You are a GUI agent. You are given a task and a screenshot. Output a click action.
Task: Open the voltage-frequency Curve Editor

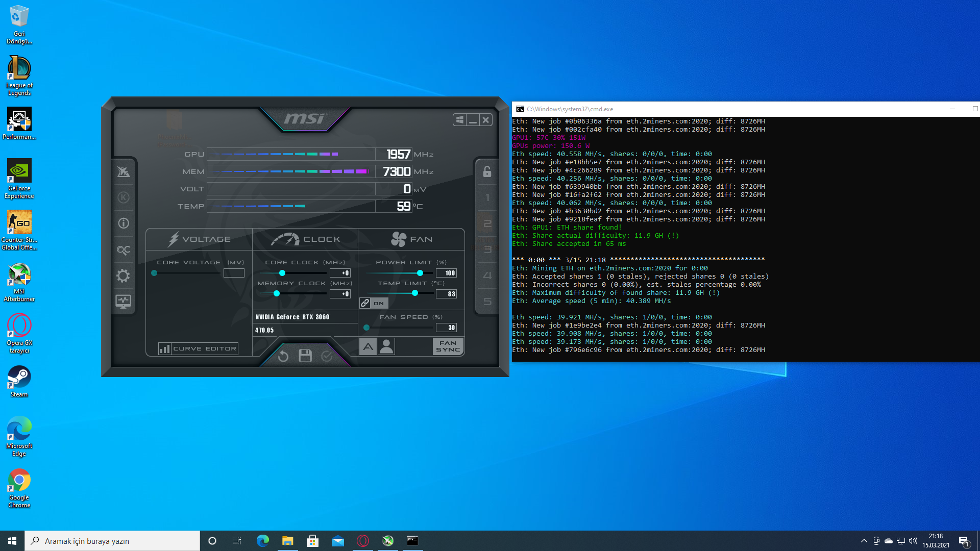pyautogui.click(x=198, y=348)
